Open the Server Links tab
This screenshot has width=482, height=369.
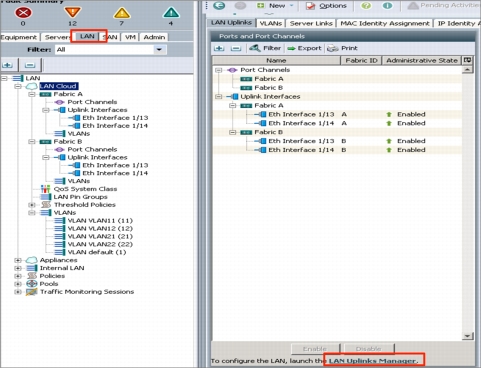(311, 23)
